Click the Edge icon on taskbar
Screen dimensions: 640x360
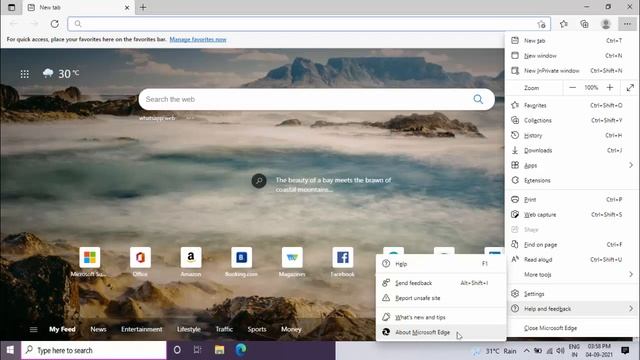tap(241, 350)
